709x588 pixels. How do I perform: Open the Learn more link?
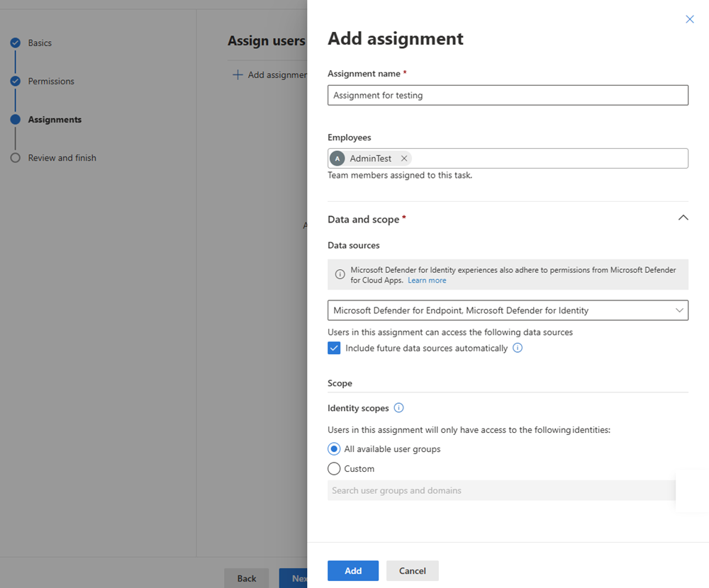click(427, 281)
